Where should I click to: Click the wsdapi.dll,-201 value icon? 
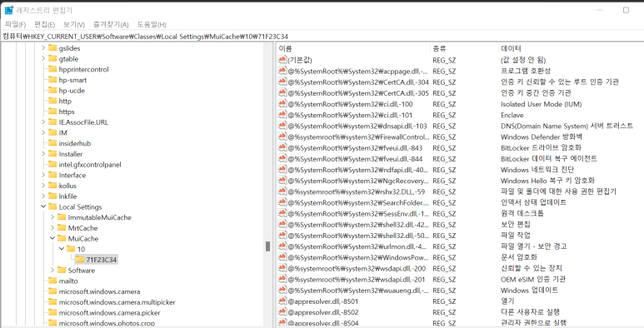click(282, 279)
